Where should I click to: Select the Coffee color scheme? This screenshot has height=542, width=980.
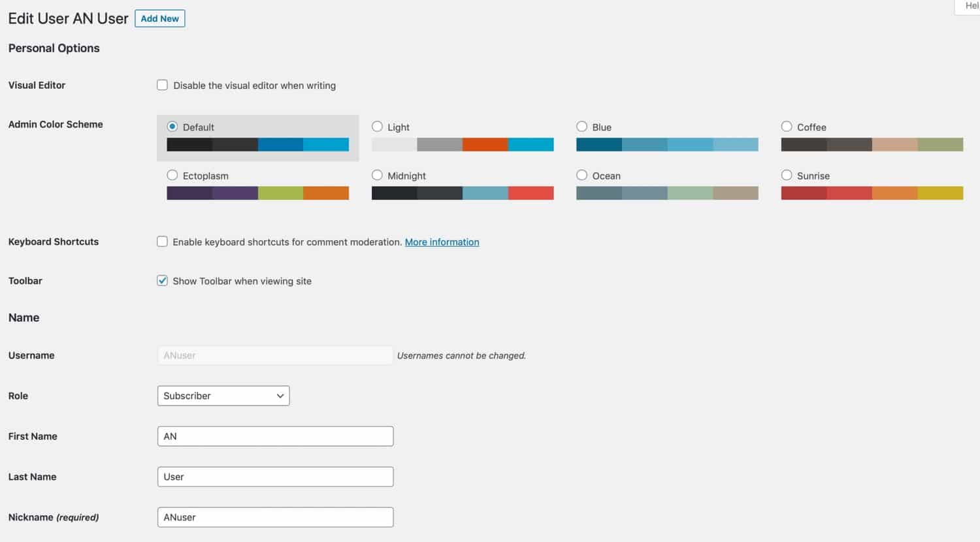[x=786, y=127]
